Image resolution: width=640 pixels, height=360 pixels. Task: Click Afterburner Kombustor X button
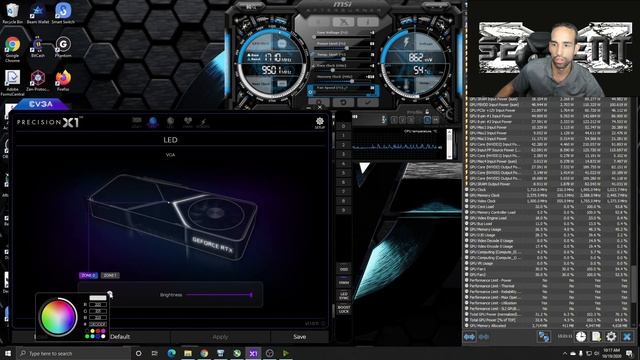click(x=343, y=22)
